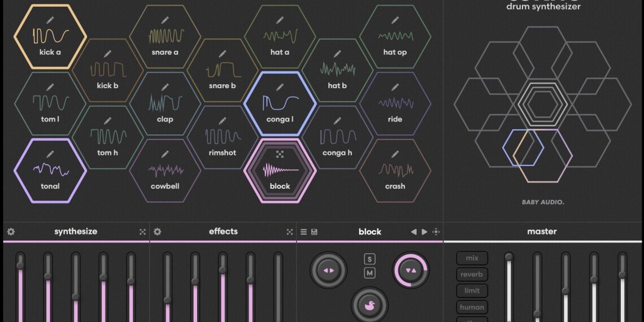Click the duck sidechain knob
Screen dimensions: 644x322
pos(370,305)
